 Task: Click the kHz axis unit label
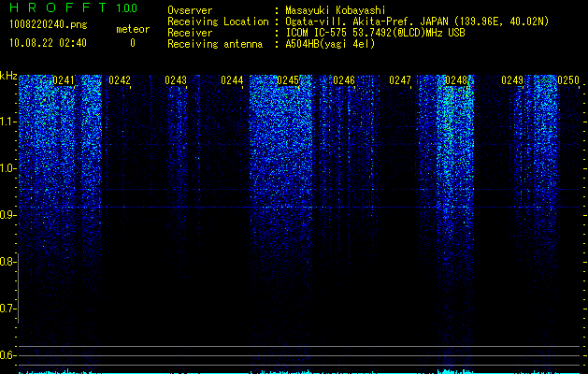8,76
